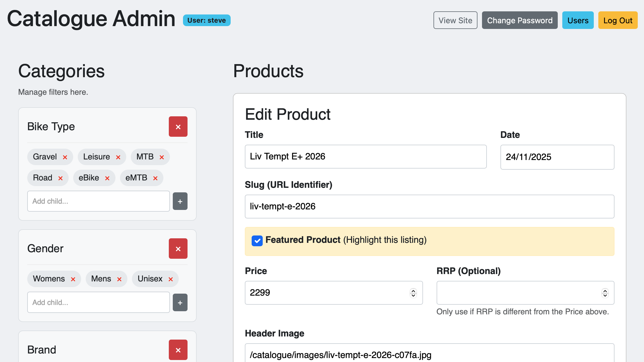Add child to Bike Type category

click(x=180, y=201)
